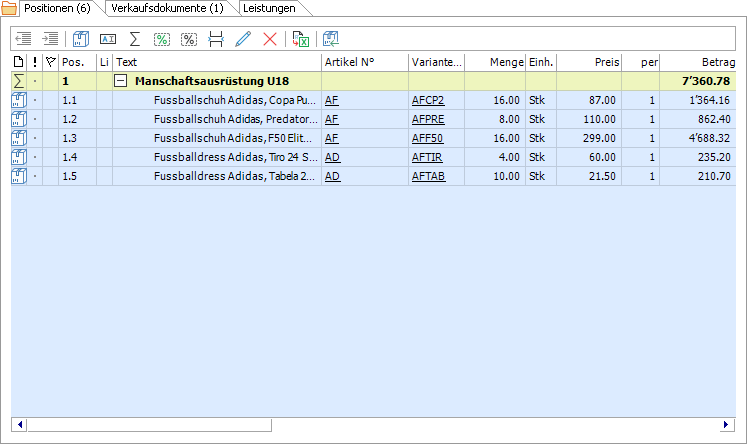Click the sigma icon of row 1

point(19,81)
